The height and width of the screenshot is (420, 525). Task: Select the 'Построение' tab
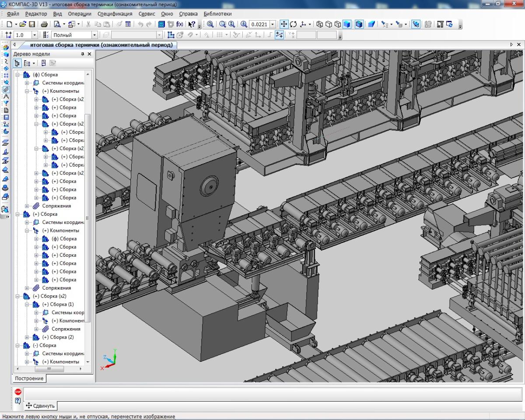(x=29, y=378)
